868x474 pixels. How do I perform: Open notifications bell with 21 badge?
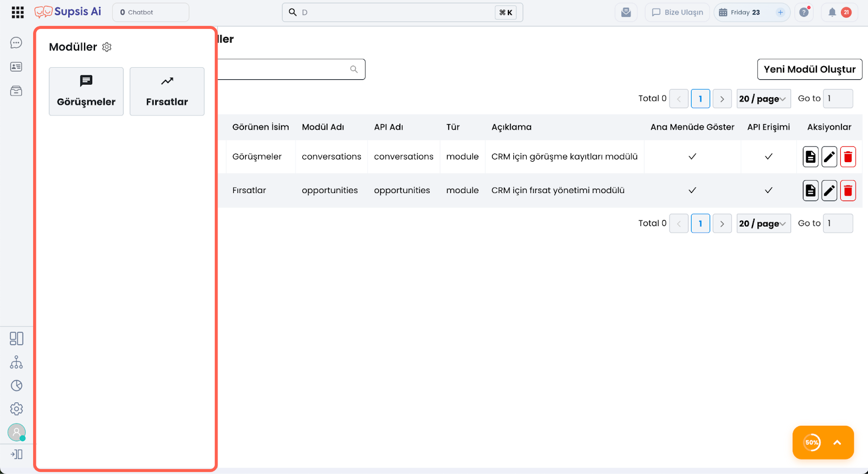click(x=832, y=12)
